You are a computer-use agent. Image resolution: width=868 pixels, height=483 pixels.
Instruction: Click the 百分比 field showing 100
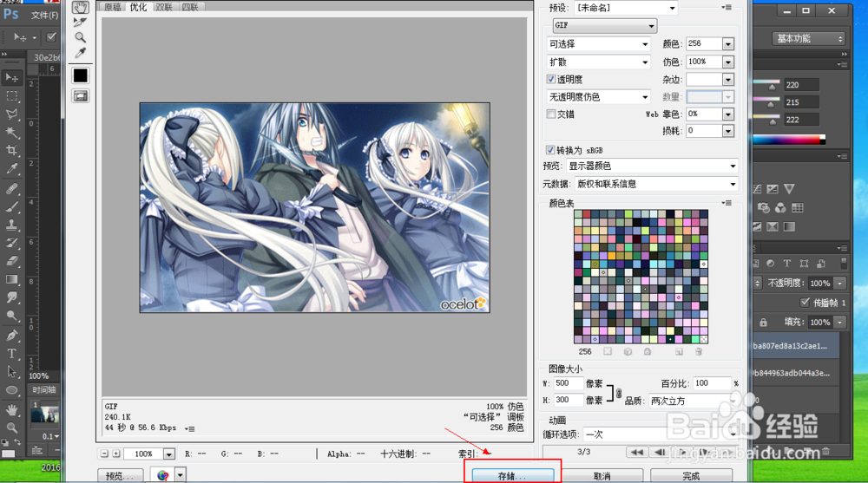(712, 383)
